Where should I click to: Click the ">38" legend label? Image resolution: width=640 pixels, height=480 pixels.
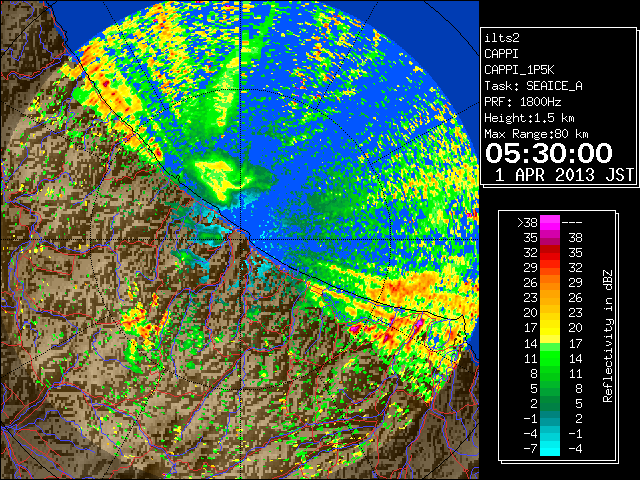pos(527,222)
